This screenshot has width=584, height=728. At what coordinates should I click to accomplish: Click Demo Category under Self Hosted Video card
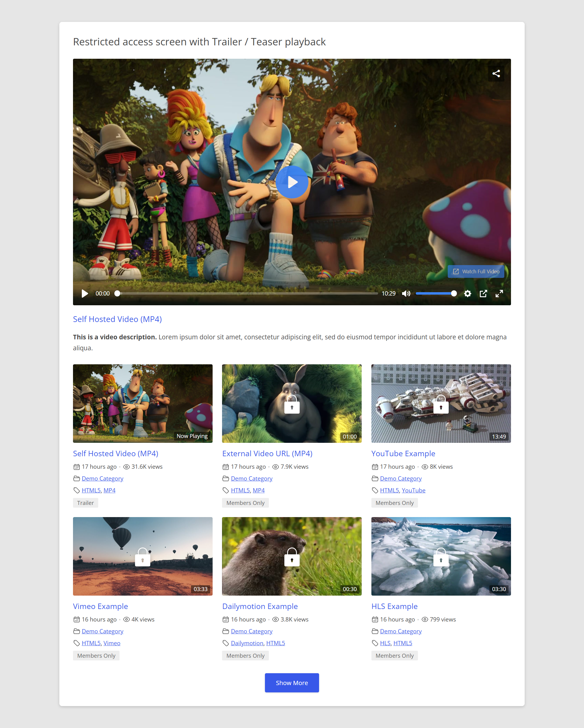click(x=103, y=478)
